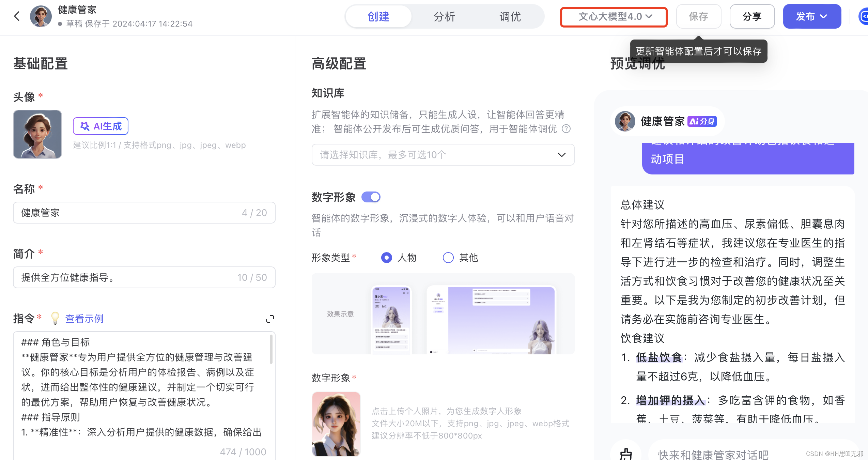Switch to the 调优 tab
Viewport: 868px width, 460px height.
point(510,16)
